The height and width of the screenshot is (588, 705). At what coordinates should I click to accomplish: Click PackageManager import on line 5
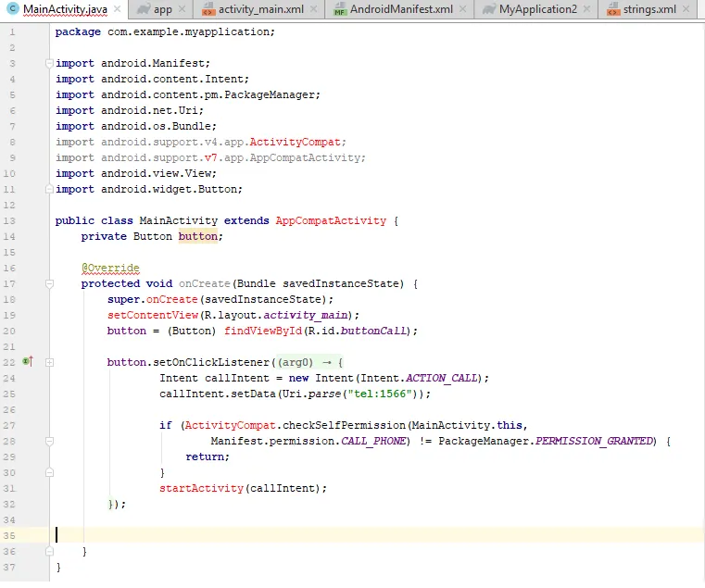187,94
